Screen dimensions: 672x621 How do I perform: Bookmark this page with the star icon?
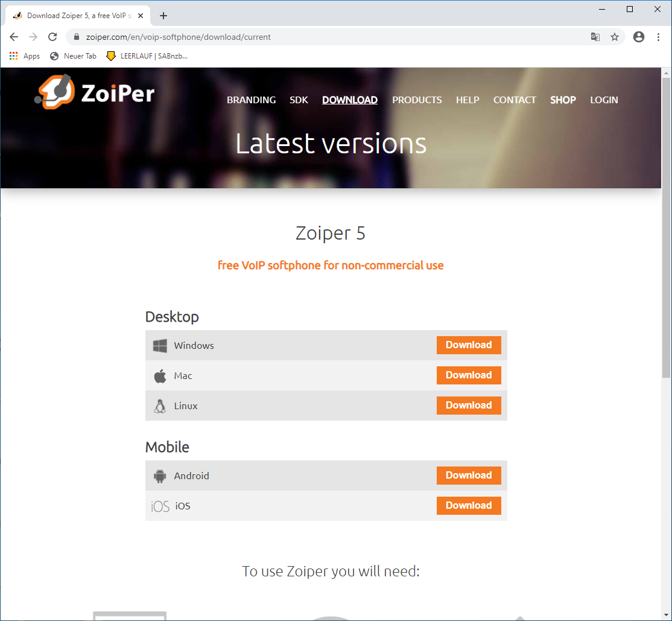pos(615,37)
